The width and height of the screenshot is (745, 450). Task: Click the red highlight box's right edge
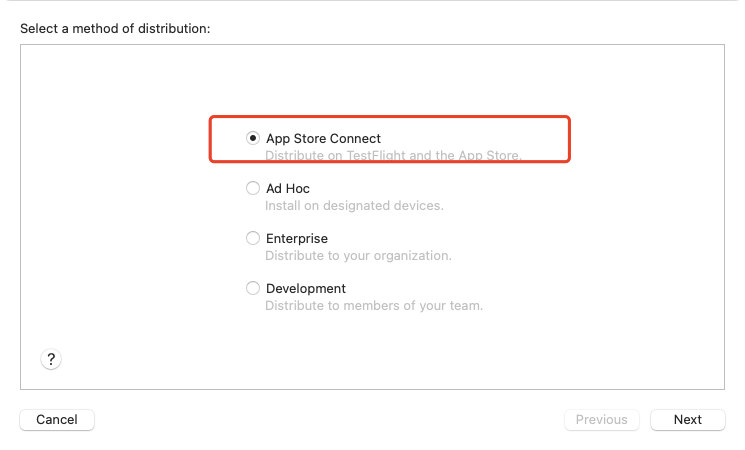click(569, 138)
